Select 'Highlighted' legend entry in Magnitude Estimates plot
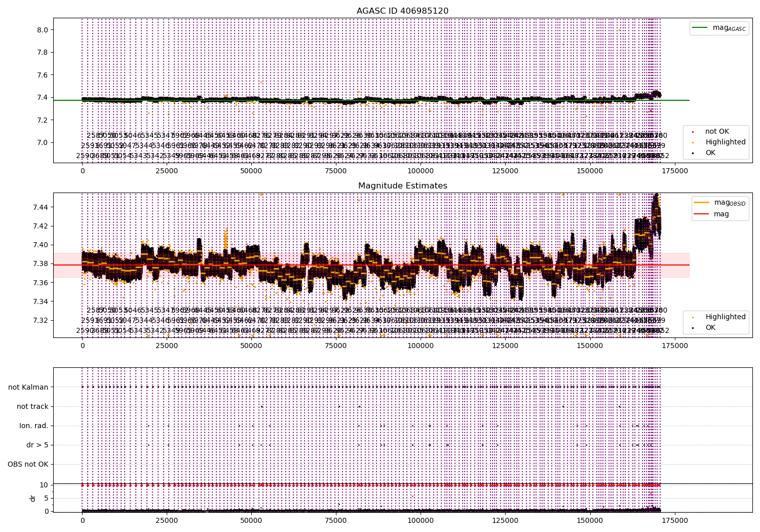Screen dimensions: 760x532 (726, 317)
